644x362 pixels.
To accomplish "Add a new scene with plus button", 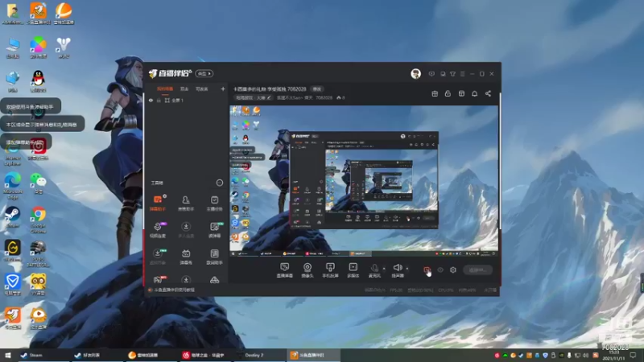I will click(223, 88).
